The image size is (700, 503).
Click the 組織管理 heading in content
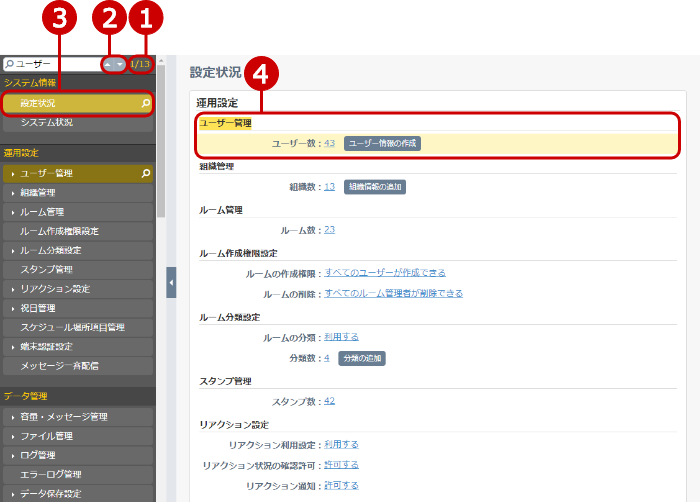217,166
